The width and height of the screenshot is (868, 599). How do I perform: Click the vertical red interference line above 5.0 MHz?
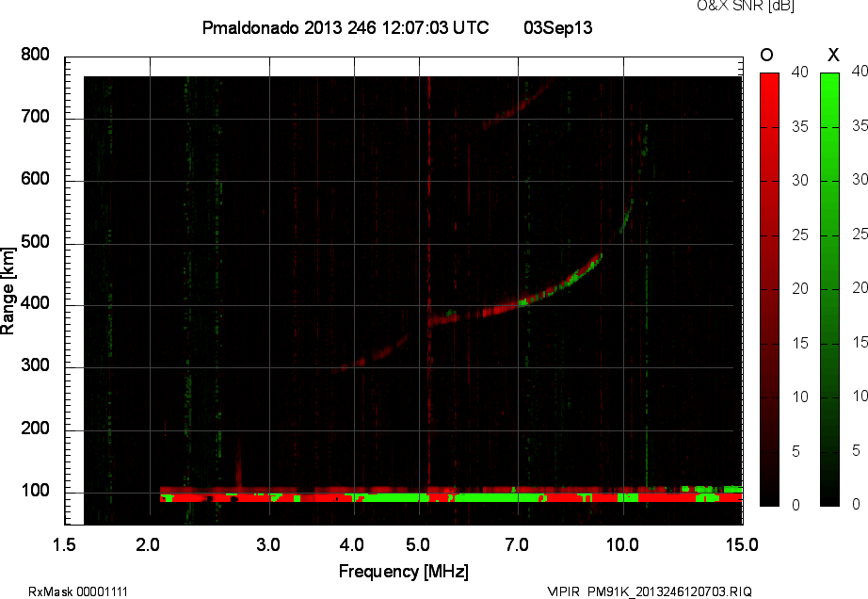click(428, 283)
